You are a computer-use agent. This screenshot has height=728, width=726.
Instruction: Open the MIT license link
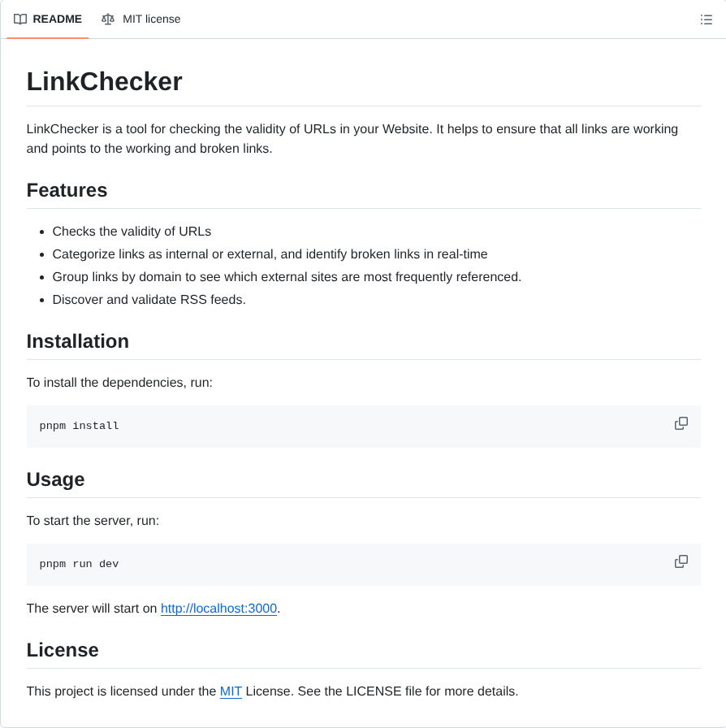(230, 691)
